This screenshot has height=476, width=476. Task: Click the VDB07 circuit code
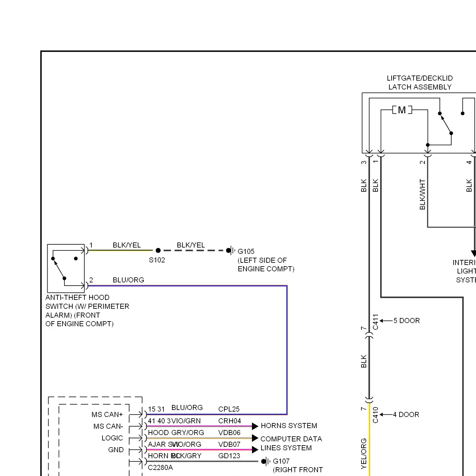click(229, 444)
